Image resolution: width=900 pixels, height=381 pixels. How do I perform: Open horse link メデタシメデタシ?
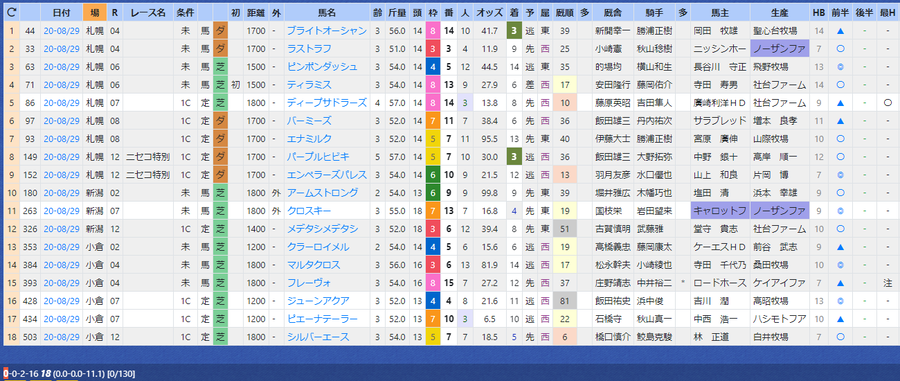322,229
